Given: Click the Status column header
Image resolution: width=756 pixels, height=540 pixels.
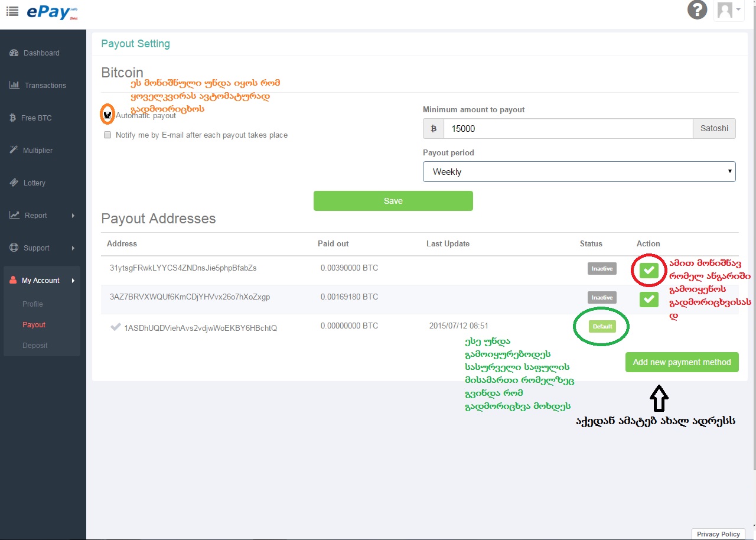Looking at the screenshot, I should click(x=591, y=244).
